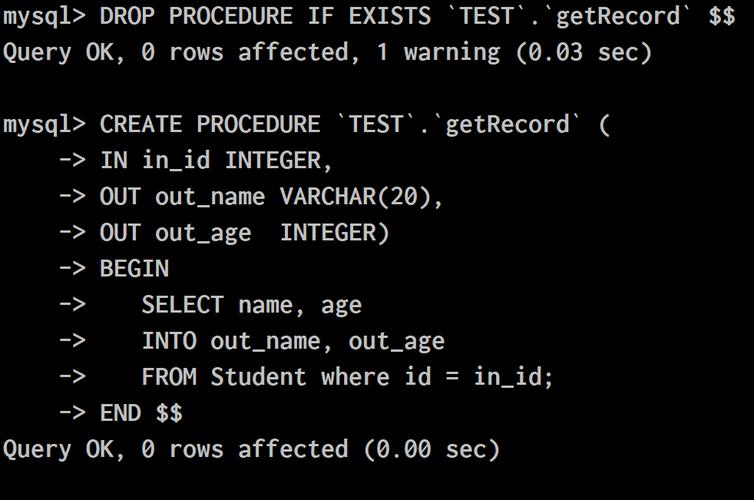Image resolution: width=754 pixels, height=500 pixels.
Task: Click the (0.00 sec) timing text
Action: 432,449
